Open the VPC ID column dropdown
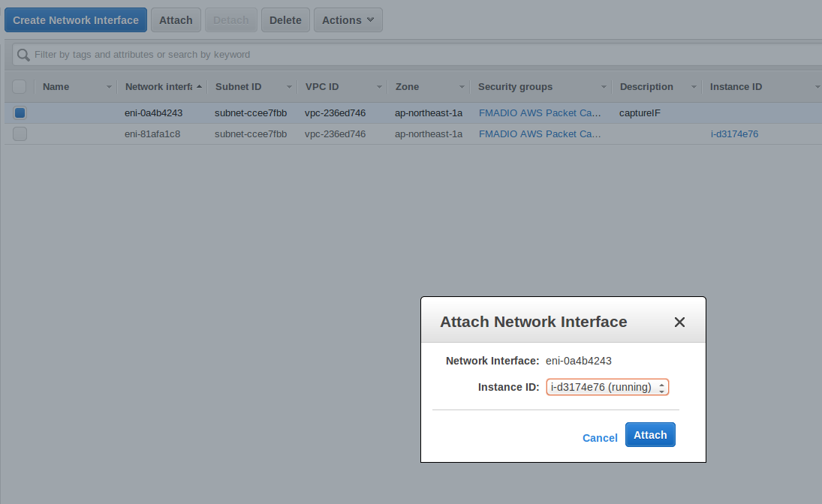Viewport: 822px width, 504px height. (379, 86)
